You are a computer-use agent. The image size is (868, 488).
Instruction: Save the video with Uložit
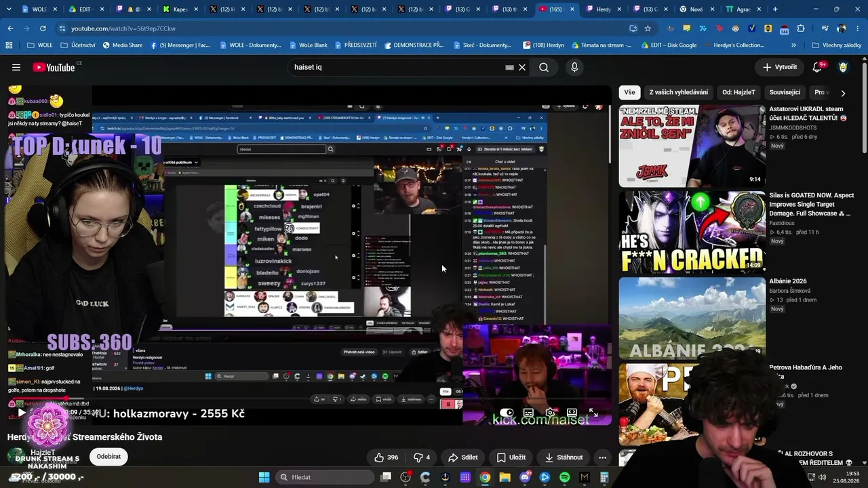tap(511, 457)
